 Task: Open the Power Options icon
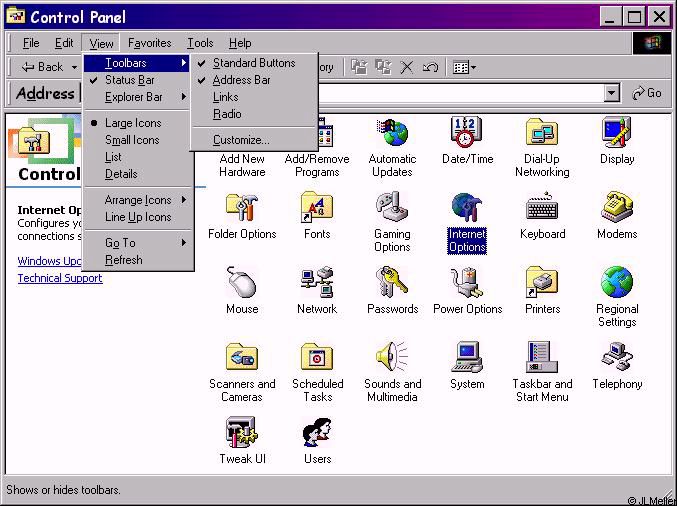467,291
